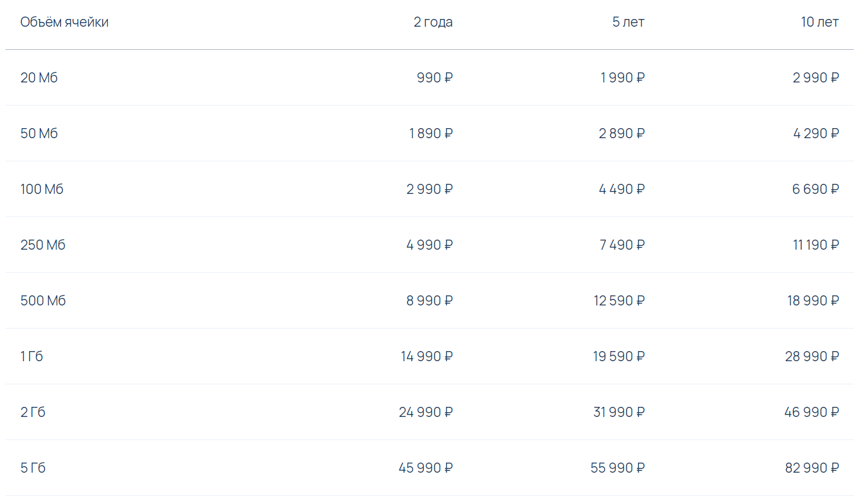Click the Объём ячейки header
Screen dimensions: 868x497
click(x=64, y=22)
